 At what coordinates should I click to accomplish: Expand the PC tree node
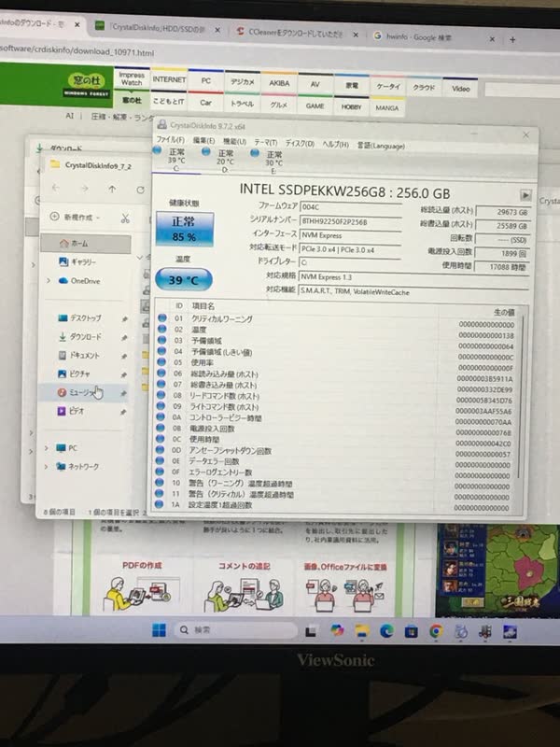(47, 447)
